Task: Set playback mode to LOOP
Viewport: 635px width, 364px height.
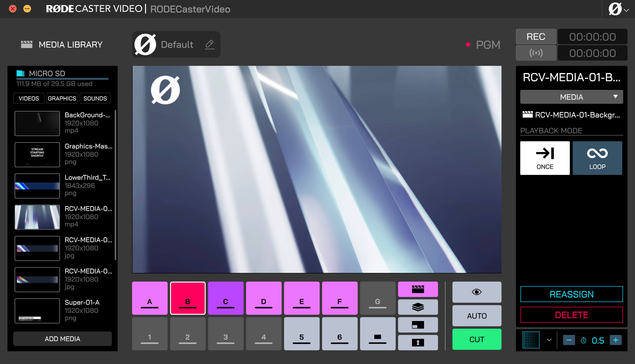Action: tap(597, 158)
